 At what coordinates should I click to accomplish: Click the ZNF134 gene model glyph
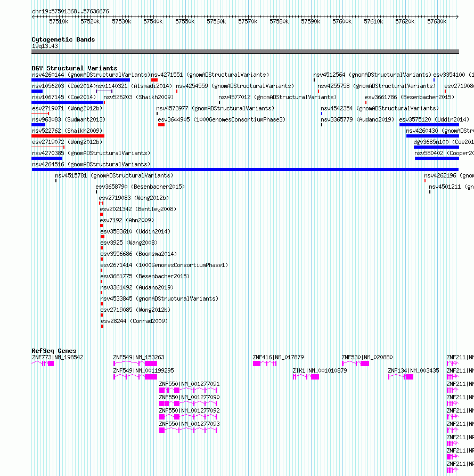point(401,377)
